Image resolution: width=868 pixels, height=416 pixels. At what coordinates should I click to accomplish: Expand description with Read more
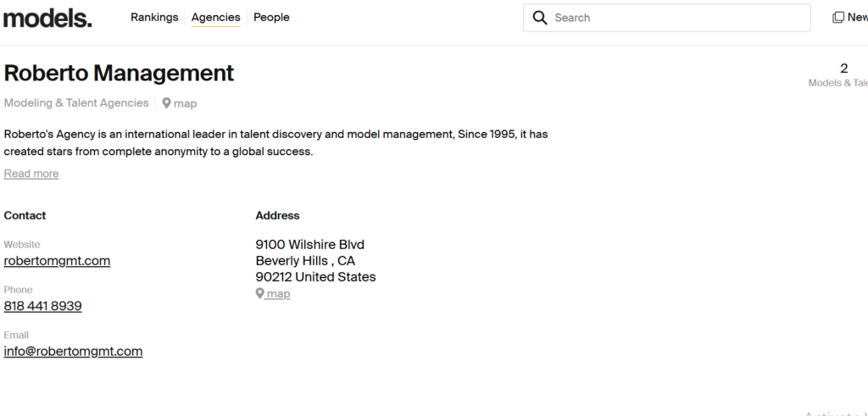(x=31, y=174)
